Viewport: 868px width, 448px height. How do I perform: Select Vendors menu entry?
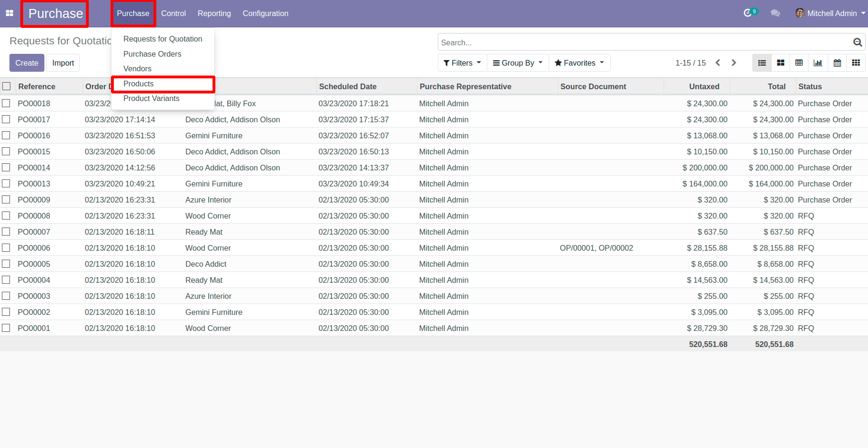tap(163, 68)
